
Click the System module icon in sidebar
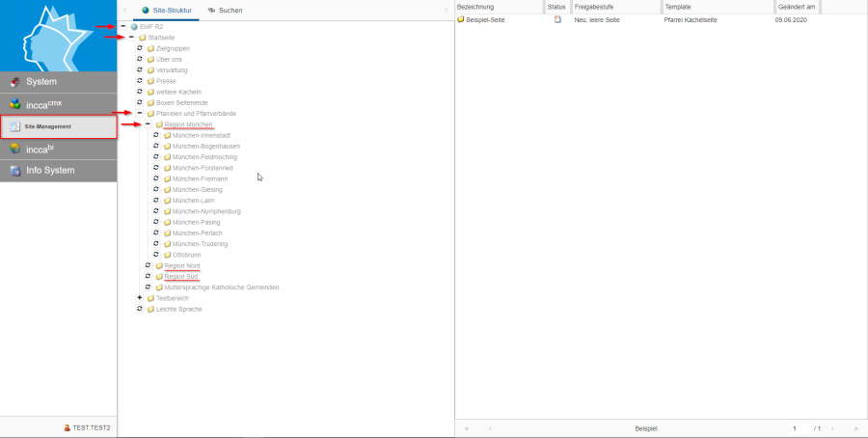14,82
